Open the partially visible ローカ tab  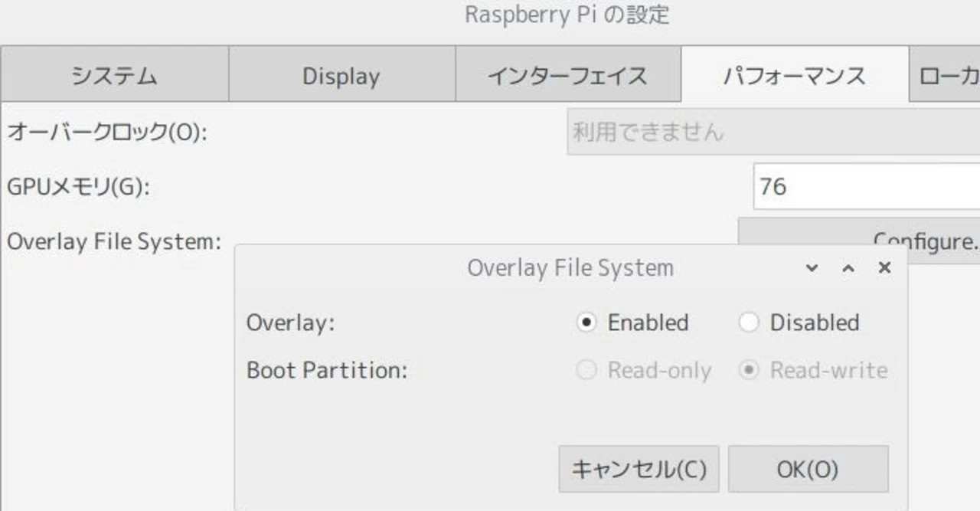point(946,74)
